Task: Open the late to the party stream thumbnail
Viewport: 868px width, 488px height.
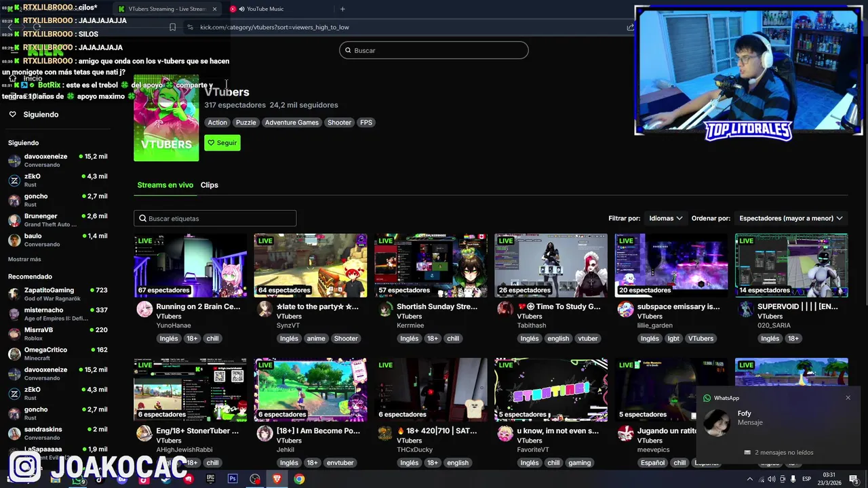Action: (311, 266)
